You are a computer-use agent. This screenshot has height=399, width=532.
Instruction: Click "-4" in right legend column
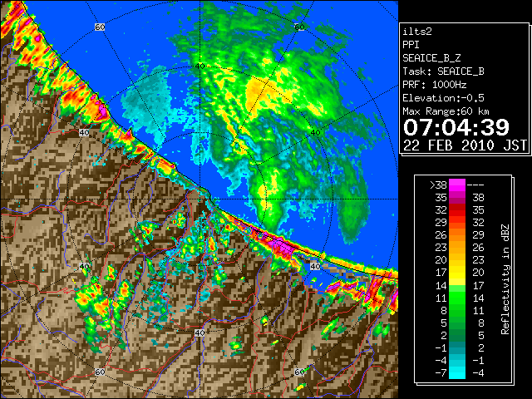478,373
